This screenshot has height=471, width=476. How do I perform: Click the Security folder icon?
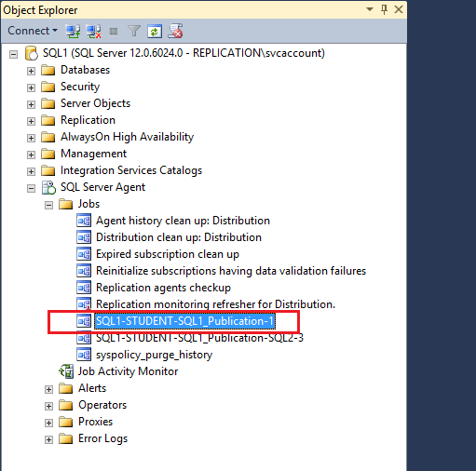point(48,87)
